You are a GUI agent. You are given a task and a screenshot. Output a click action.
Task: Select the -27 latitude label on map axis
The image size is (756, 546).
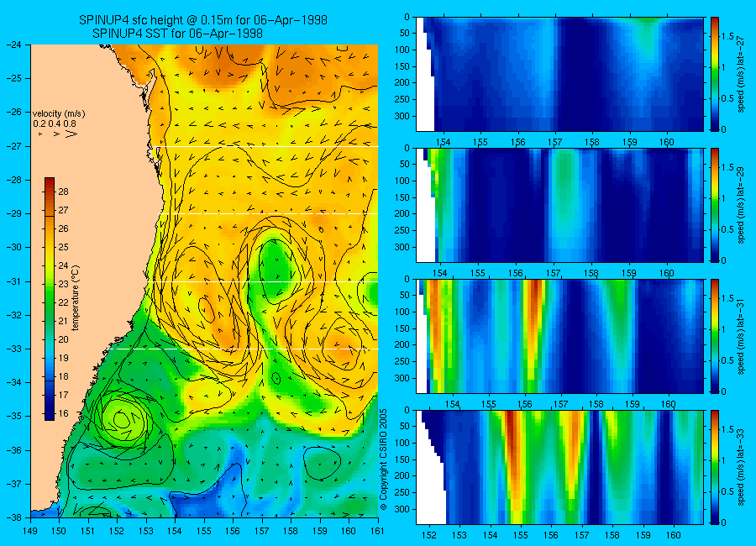click(x=14, y=146)
